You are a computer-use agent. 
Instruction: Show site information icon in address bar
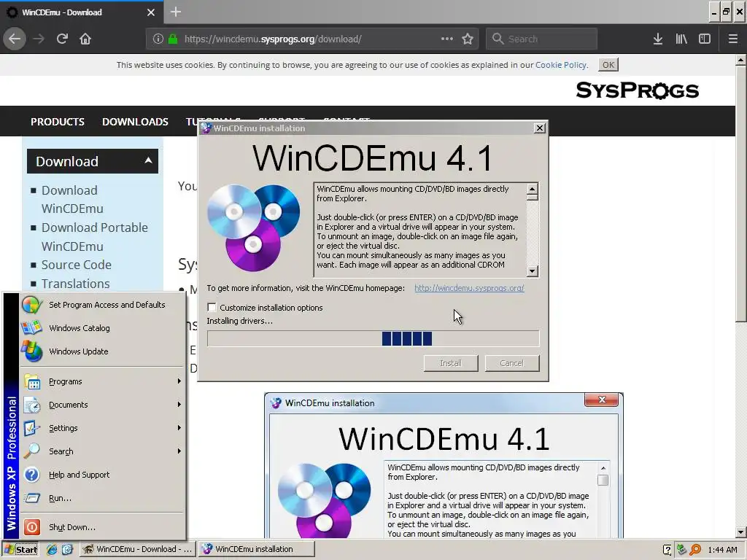(158, 39)
